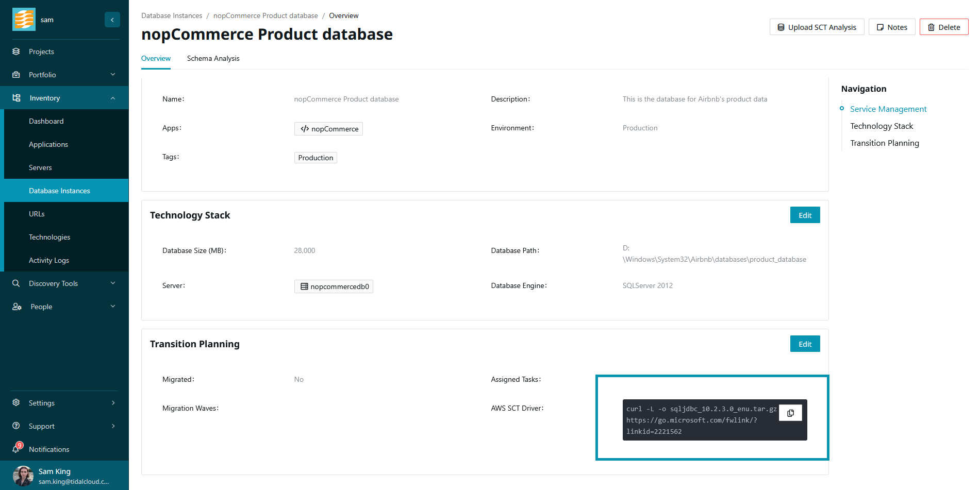Click Sam King's profile avatar
Image resolution: width=980 pixels, height=490 pixels.
23,476
